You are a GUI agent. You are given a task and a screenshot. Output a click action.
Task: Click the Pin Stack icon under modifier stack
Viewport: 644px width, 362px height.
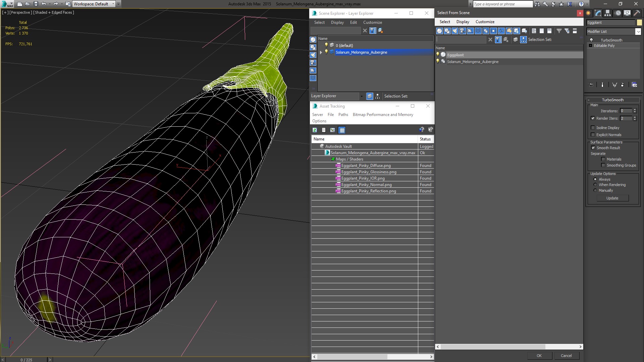[591, 85]
